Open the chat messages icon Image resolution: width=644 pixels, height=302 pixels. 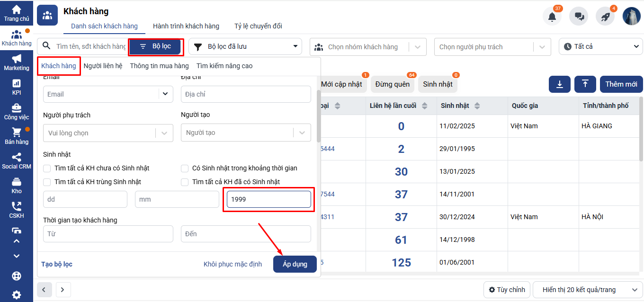click(x=579, y=17)
